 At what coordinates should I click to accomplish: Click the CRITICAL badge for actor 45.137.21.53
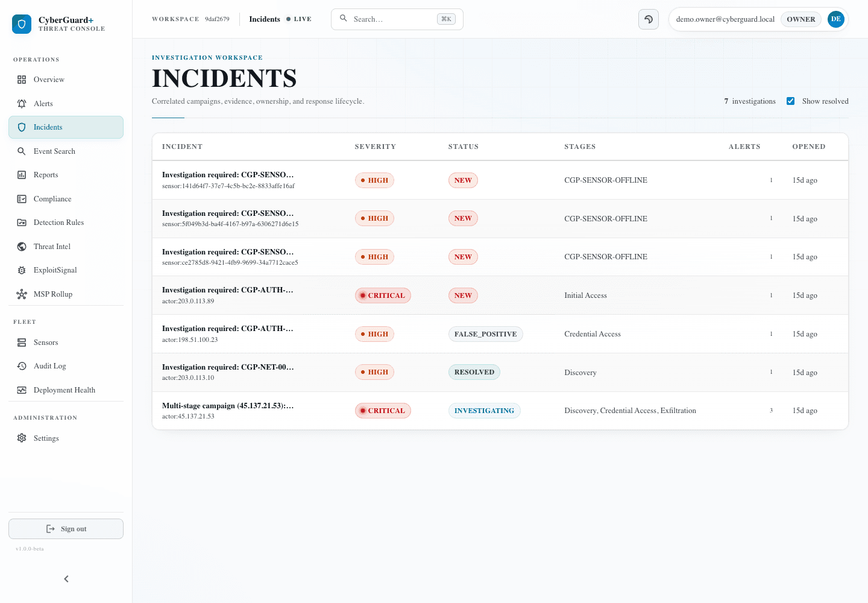(383, 411)
